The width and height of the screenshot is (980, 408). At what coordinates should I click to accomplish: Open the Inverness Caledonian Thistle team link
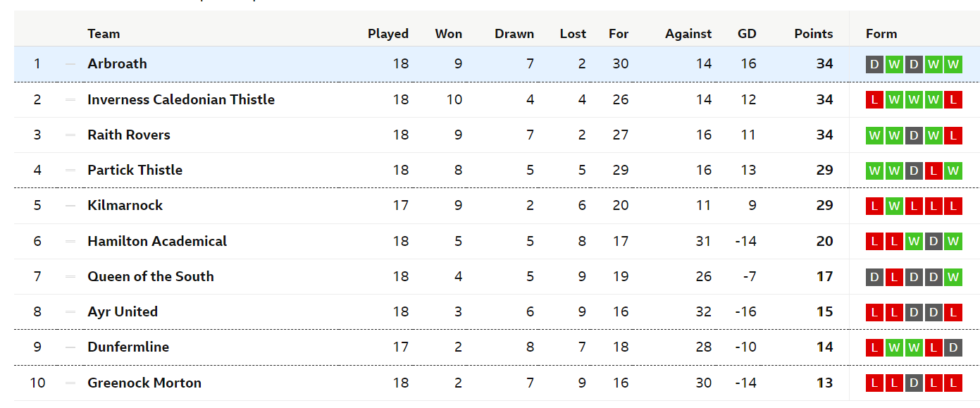[181, 99]
